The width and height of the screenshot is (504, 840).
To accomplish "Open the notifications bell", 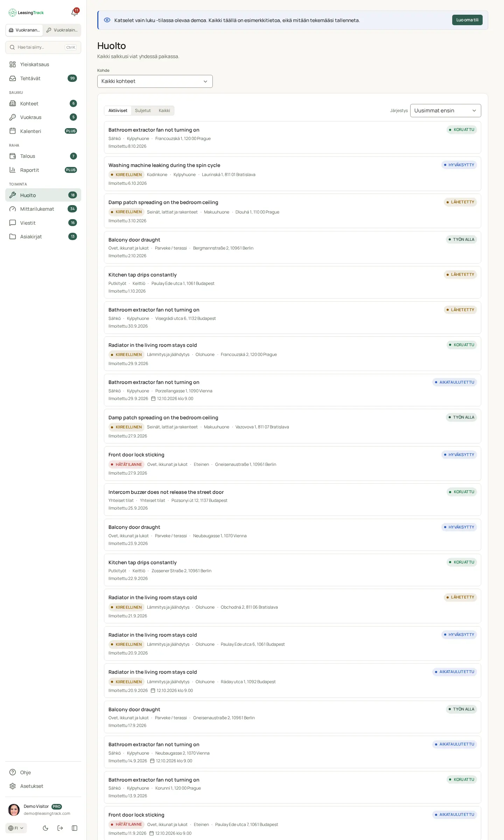I will [74, 13].
